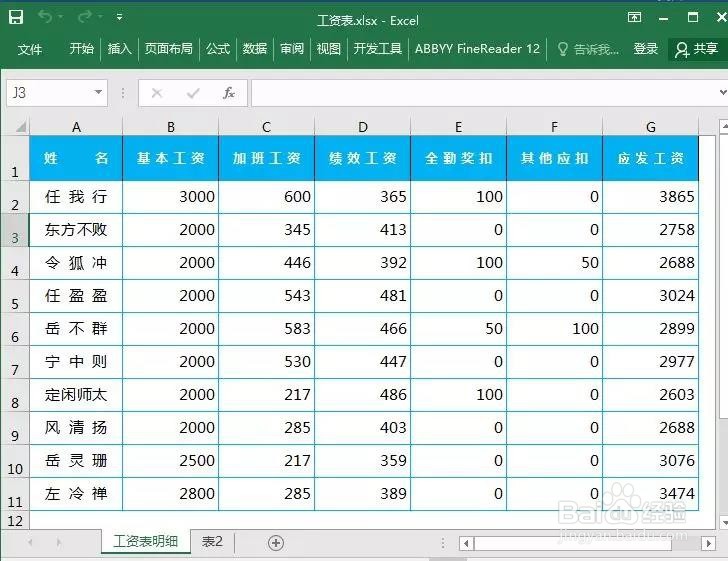This screenshot has height=561, width=728.
Task: Switch to the 插入 ribbon tab
Action: coord(119,49)
